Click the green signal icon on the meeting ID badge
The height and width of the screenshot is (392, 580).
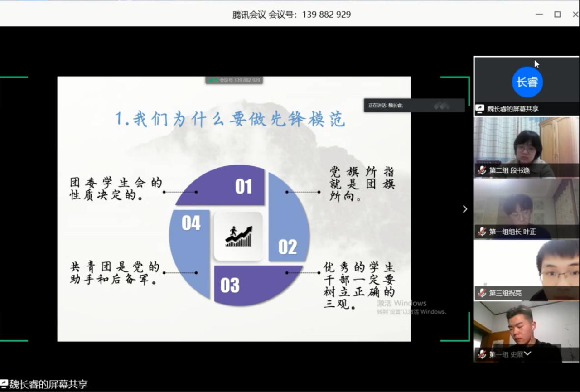pos(213,80)
